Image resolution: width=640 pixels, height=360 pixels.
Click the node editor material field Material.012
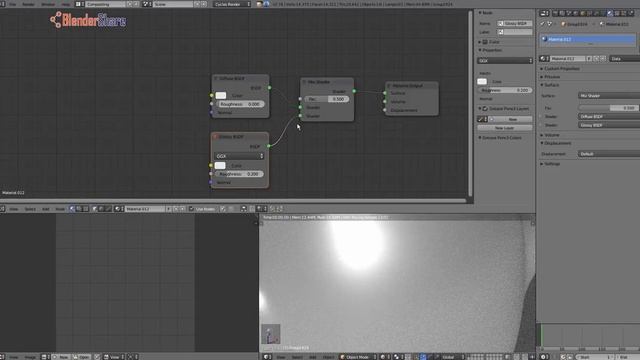pyautogui.click(x=144, y=209)
